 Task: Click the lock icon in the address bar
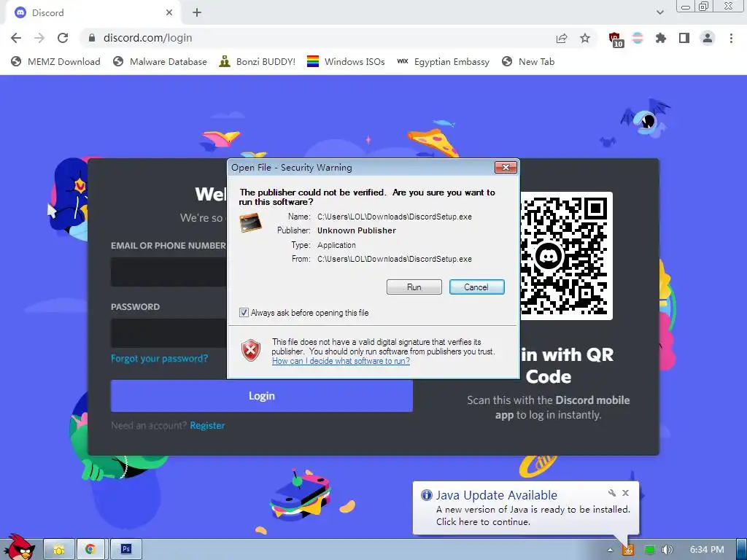[x=92, y=38]
